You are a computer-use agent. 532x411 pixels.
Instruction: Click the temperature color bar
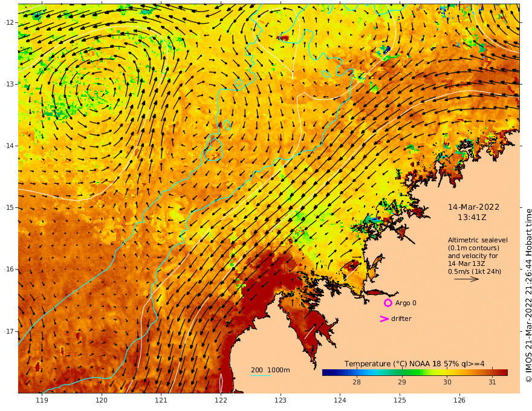415,372
